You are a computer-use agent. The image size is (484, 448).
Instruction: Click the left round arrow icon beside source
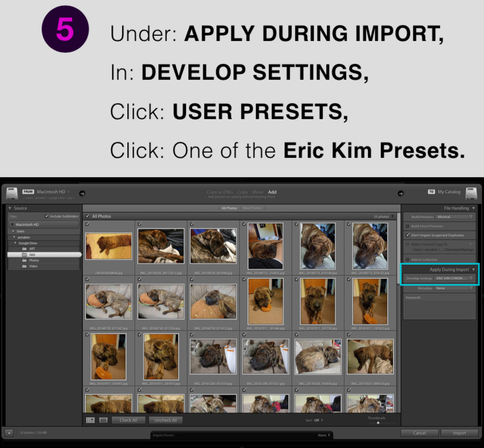pyautogui.click(x=82, y=193)
